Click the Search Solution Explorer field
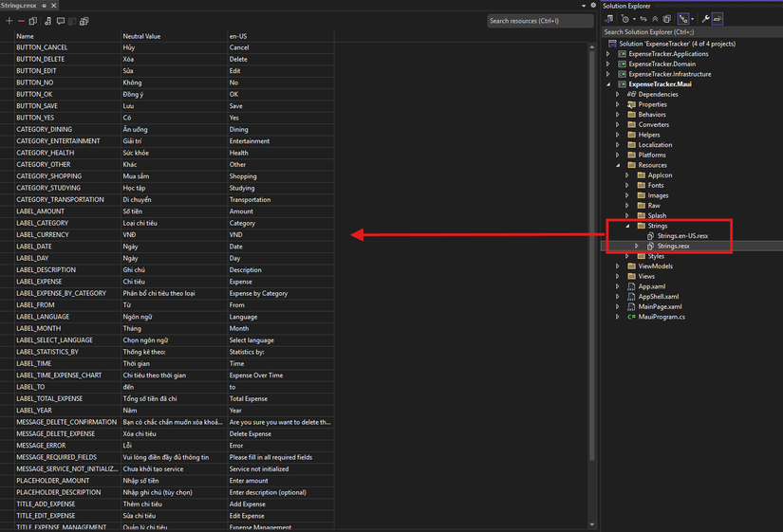This screenshot has width=783, height=532. [692, 32]
